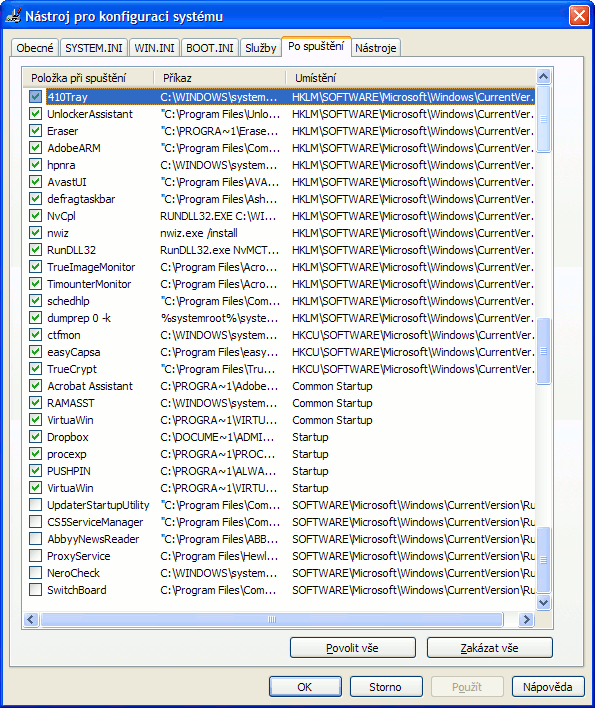Enable the NeroCheck checkbox
The height and width of the screenshot is (708, 595).
35,573
